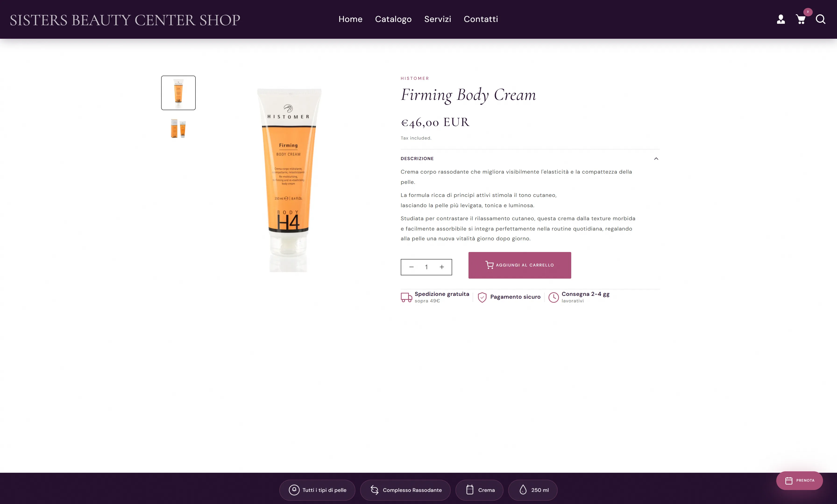This screenshot has height=504, width=837.
Task: Click the Sisters Beauty Center Shop logo
Action: (125, 20)
